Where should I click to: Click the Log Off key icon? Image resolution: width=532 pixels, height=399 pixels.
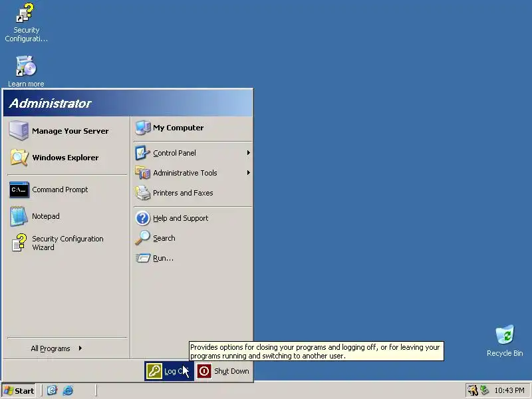[x=154, y=371]
